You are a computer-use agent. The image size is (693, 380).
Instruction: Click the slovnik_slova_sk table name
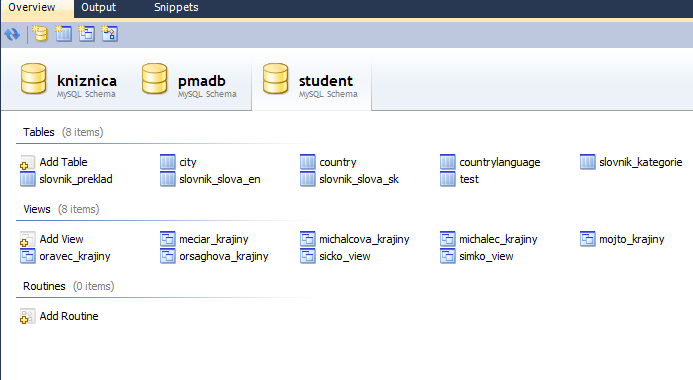click(x=359, y=179)
